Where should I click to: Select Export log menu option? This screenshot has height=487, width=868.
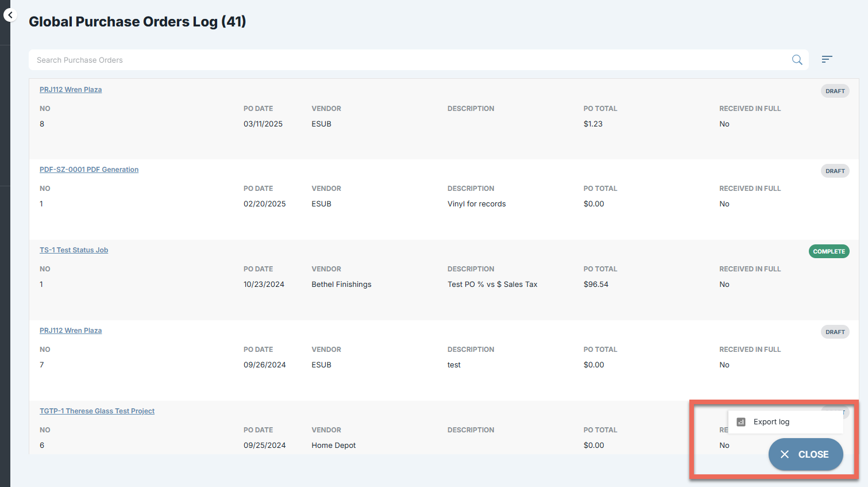click(786, 422)
